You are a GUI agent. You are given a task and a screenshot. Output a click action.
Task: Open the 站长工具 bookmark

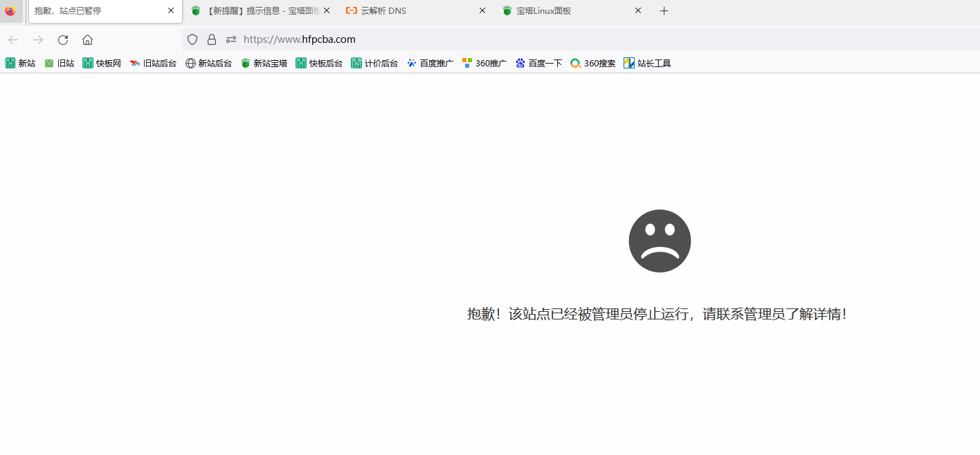click(x=647, y=63)
